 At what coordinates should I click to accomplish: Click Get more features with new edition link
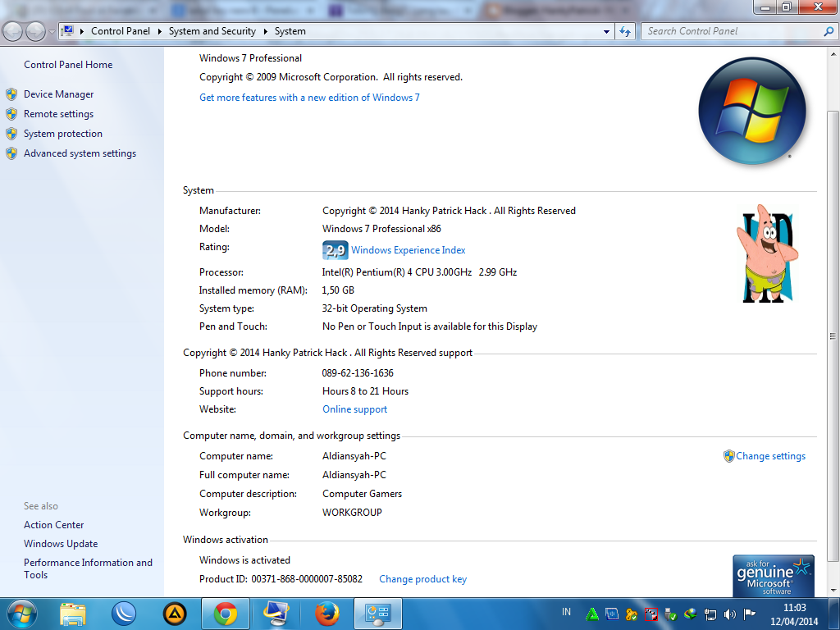tap(309, 98)
